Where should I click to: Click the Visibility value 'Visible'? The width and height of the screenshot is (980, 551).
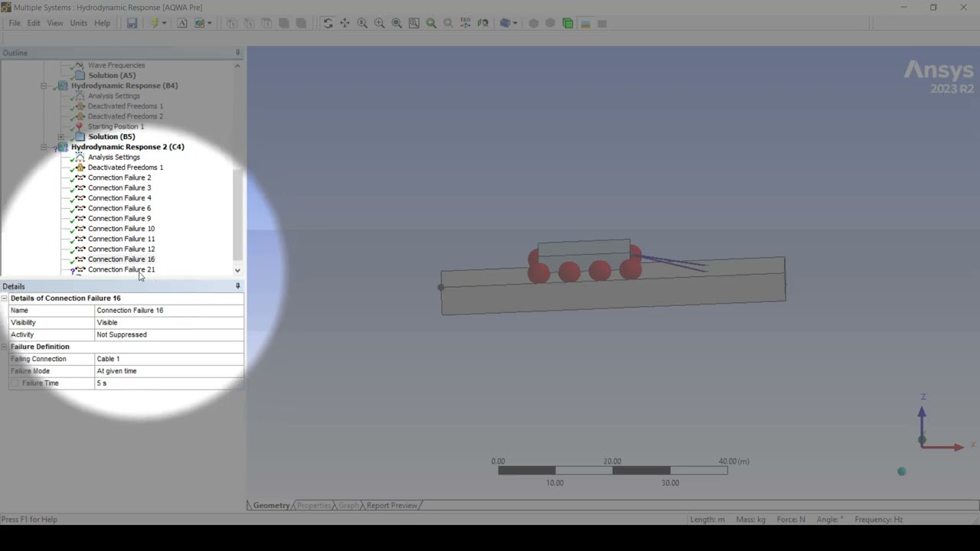point(168,322)
